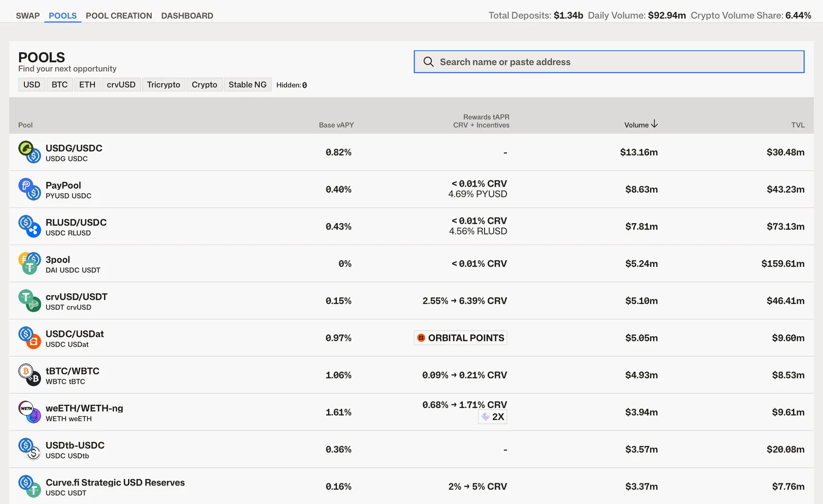The height and width of the screenshot is (504, 823).
Task: Sort by Base vAPY column header
Action: coord(336,125)
